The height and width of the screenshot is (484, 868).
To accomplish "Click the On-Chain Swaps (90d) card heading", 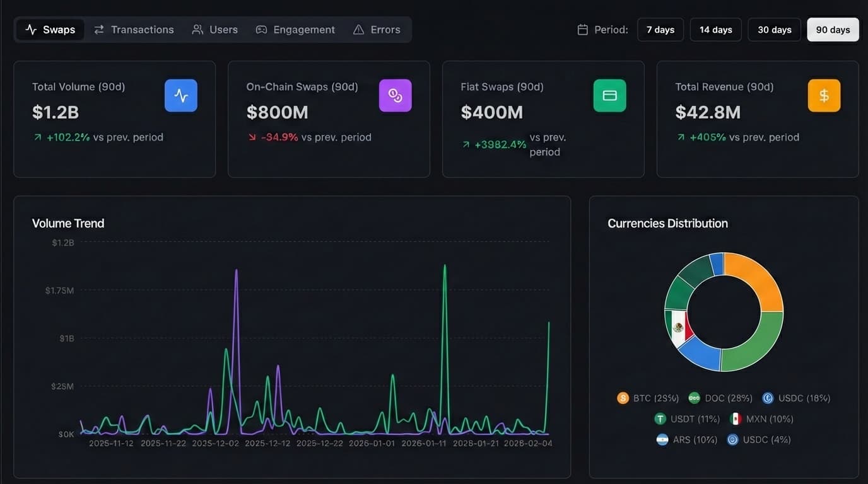I will [x=302, y=87].
